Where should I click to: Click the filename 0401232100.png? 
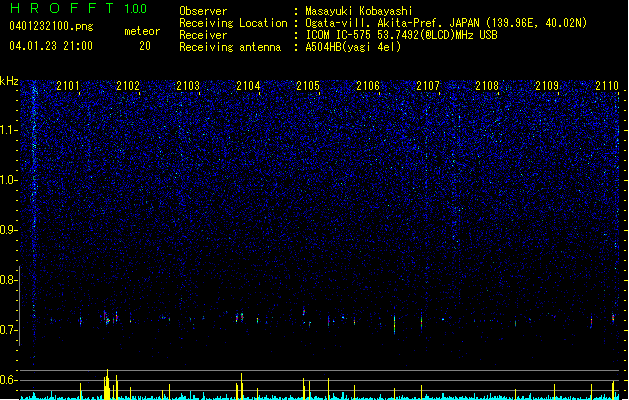click(51, 27)
